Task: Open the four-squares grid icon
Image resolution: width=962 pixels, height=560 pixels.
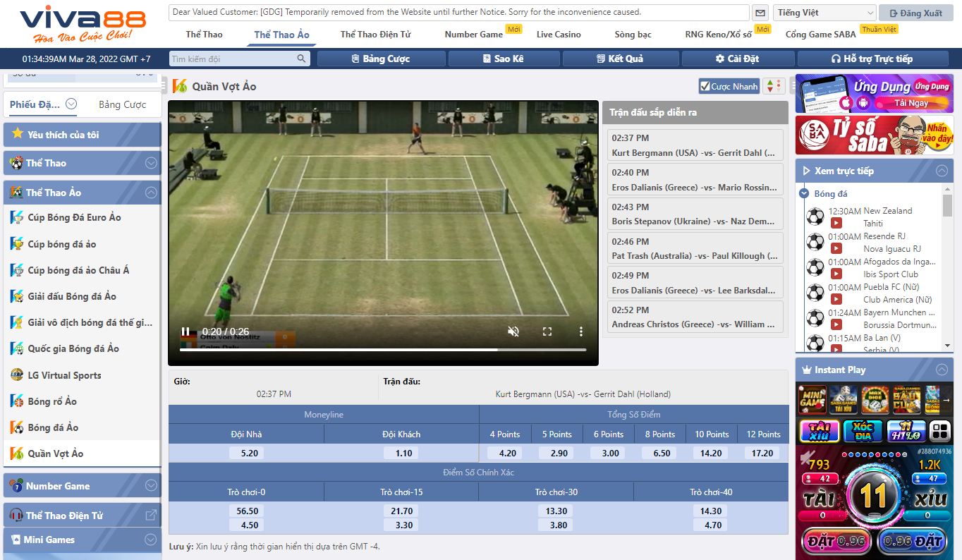Action: click(940, 430)
